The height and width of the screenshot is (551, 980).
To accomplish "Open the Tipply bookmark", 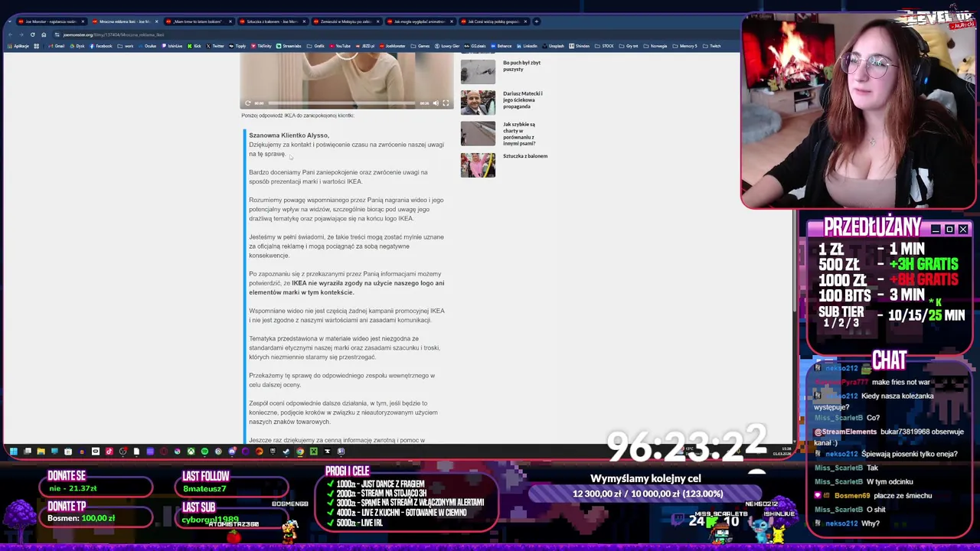I will click(237, 46).
